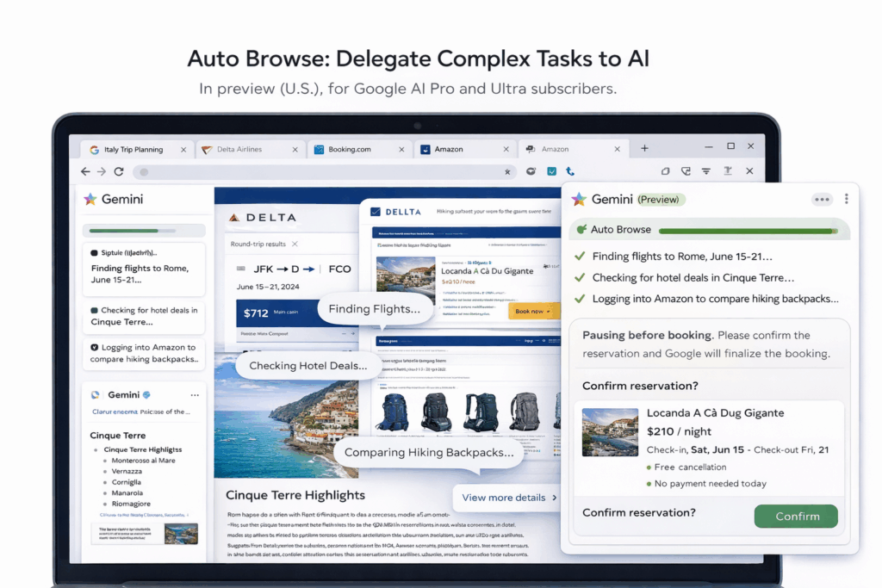Open three-dot options on left Gemini card
Image resolution: width=882 pixels, height=588 pixels.
click(x=195, y=395)
